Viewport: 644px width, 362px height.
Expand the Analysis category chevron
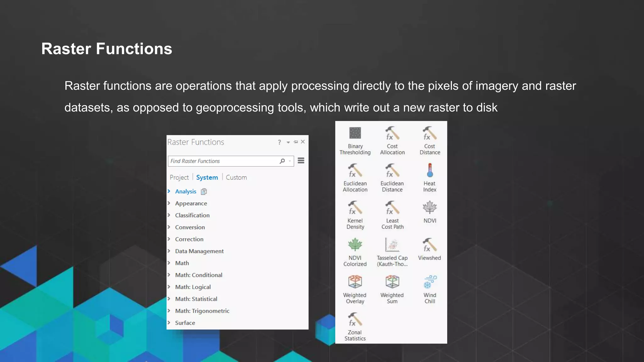[169, 191]
